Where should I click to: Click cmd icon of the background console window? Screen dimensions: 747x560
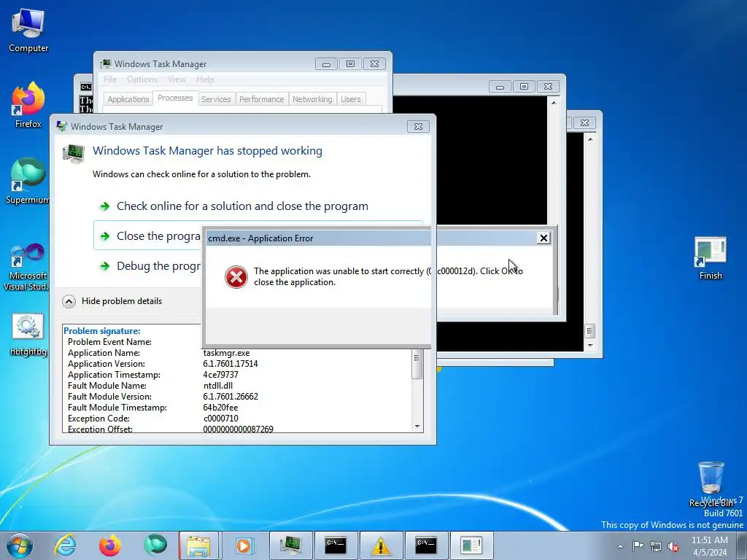86,87
